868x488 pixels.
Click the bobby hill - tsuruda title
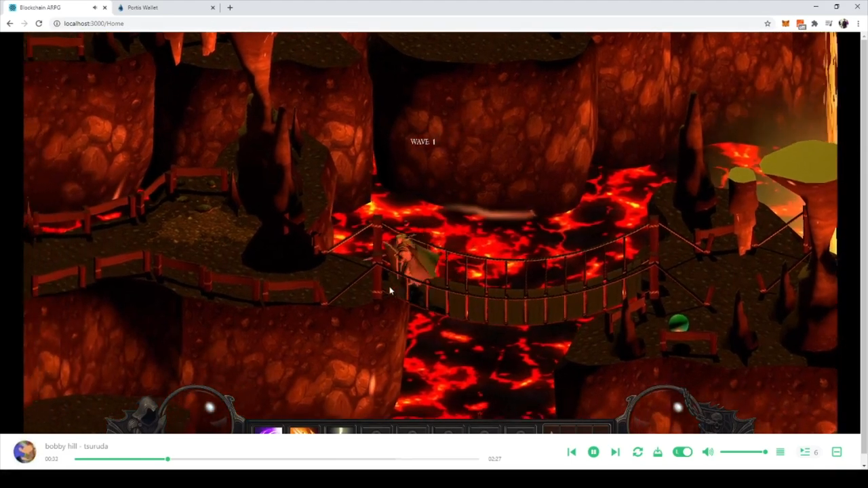(x=77, y=446)
